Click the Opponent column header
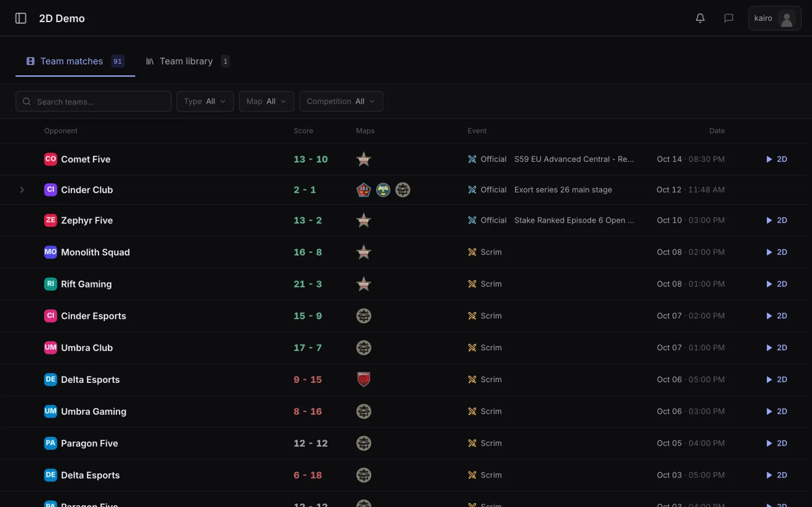This screenshot has height=507, width=812. pyautogui.click(x=61, y=131)
